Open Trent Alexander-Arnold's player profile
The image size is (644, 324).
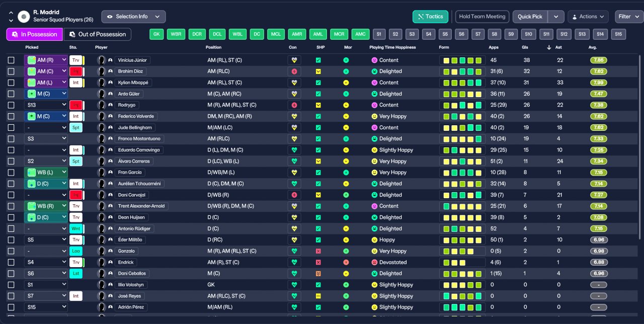point(141,206)
